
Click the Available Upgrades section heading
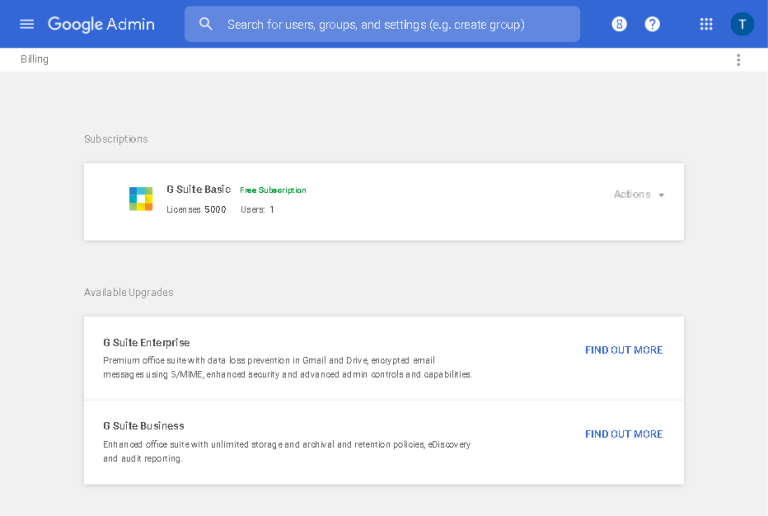pos(128,292)
